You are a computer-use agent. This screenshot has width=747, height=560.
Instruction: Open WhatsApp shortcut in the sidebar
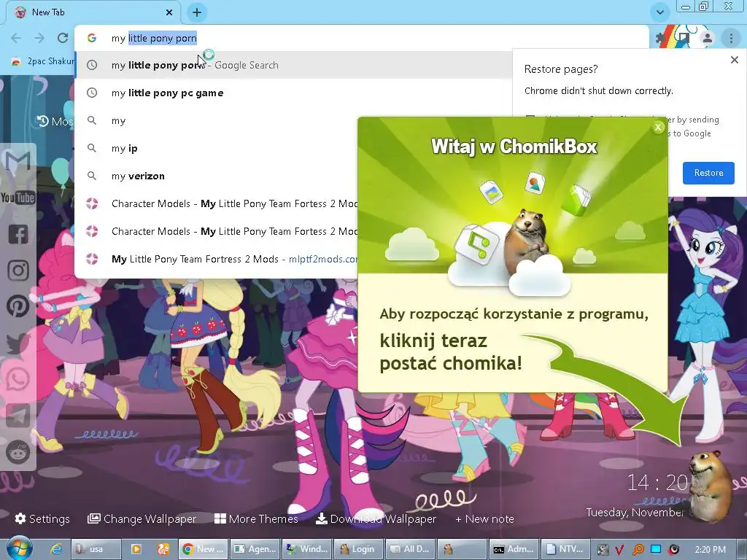coord(18,379)
